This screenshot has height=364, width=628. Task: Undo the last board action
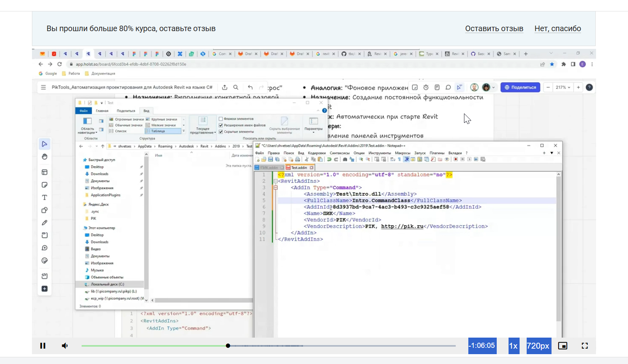click(x=250, y=87)
